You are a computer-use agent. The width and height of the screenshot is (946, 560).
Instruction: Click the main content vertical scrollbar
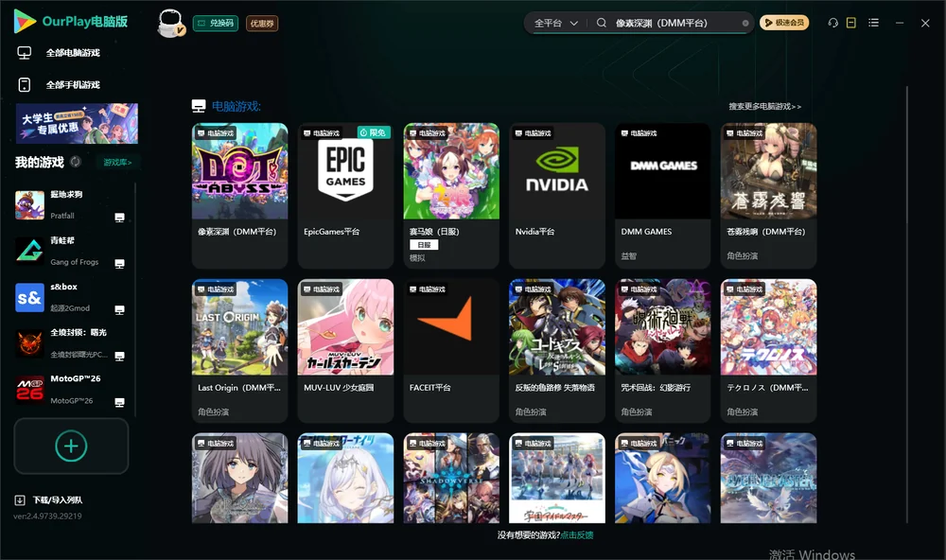906,305
